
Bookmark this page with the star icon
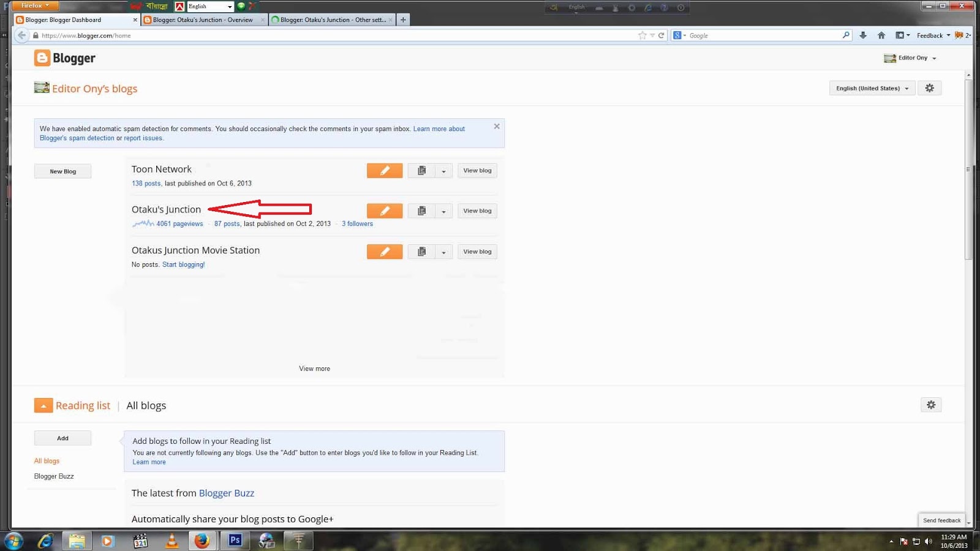(642, 36)
